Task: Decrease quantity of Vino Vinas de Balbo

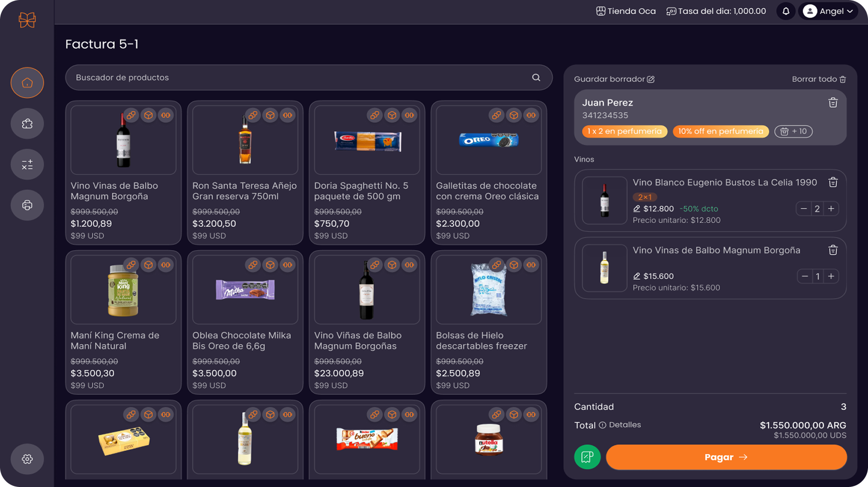Action: pos(804,276)
